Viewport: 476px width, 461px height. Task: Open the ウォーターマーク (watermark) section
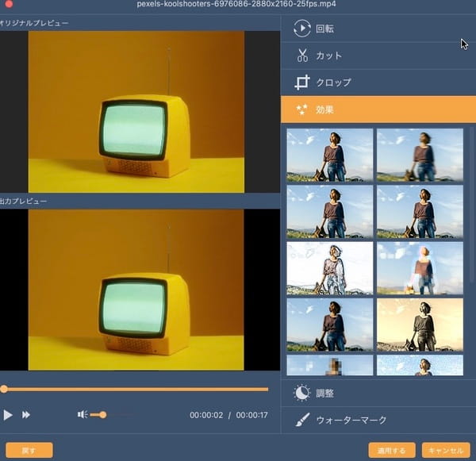pyautogui.click(x=378, y=420)
